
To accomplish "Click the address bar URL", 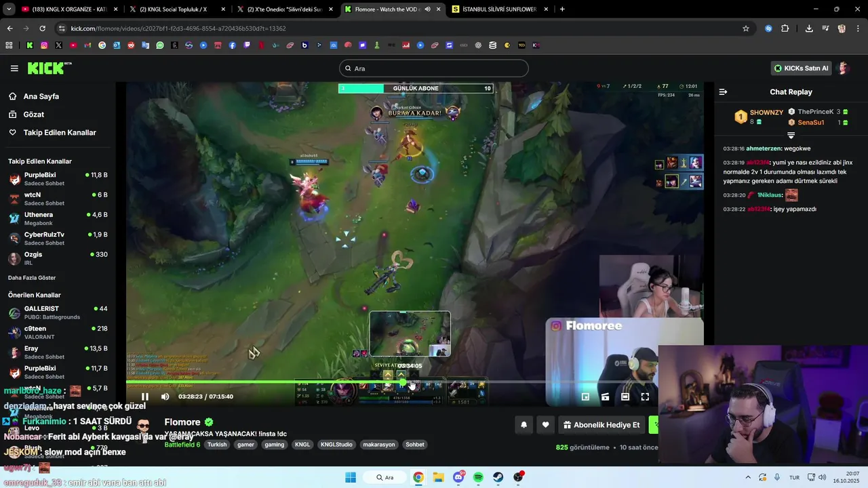I will (178, 28).
